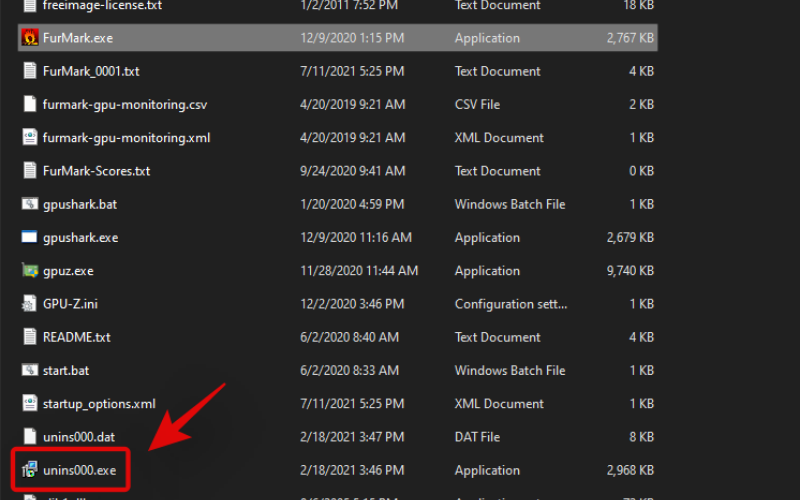
Task: Click the size 2 KB
Action: click(x=641, y=105)
